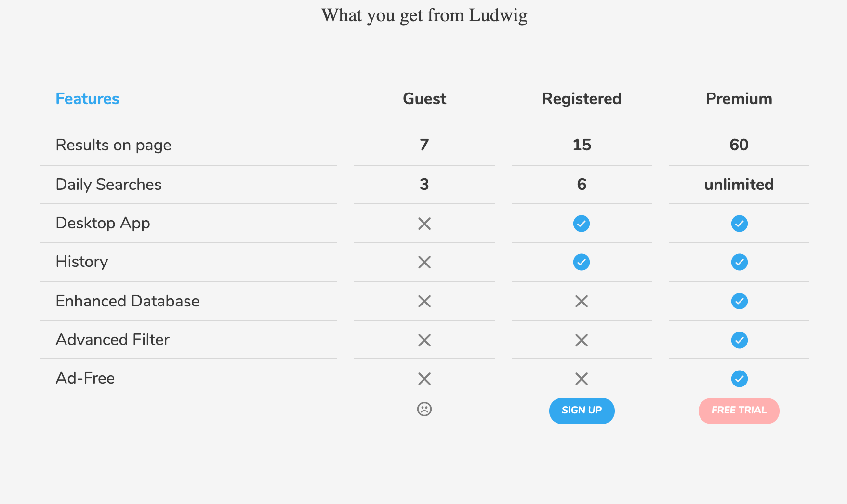Image resolution: width=847 pixels, height=504 pixels.
Task: Click Ad-Free checkmark under Premium
Action: tap(740, 379)
